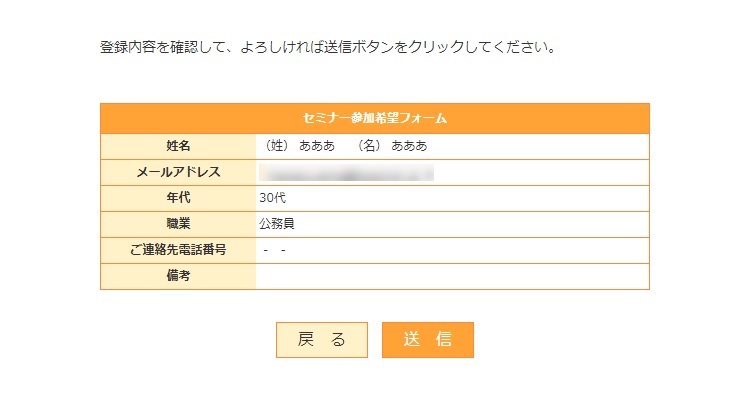This screenshot has width=749, height=406.
Task: Click the 備考 row label
Action: click(178, 276)
